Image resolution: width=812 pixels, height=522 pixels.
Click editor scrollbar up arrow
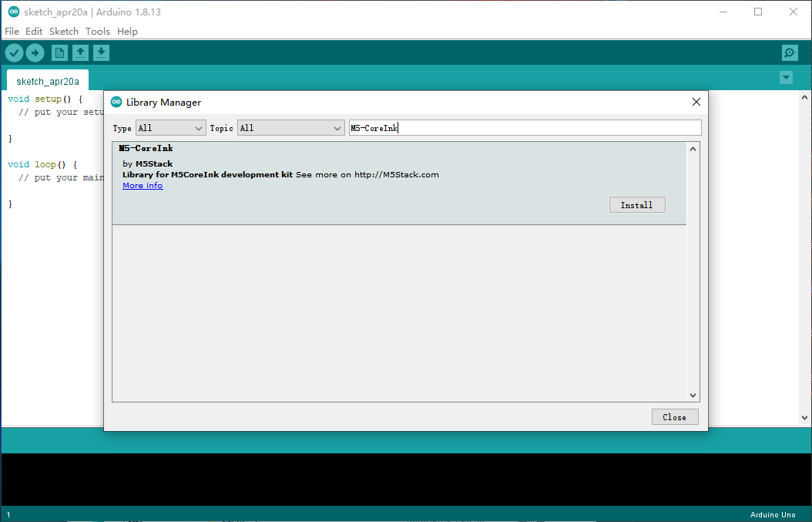pyautogui.click(x=805, y=97)
